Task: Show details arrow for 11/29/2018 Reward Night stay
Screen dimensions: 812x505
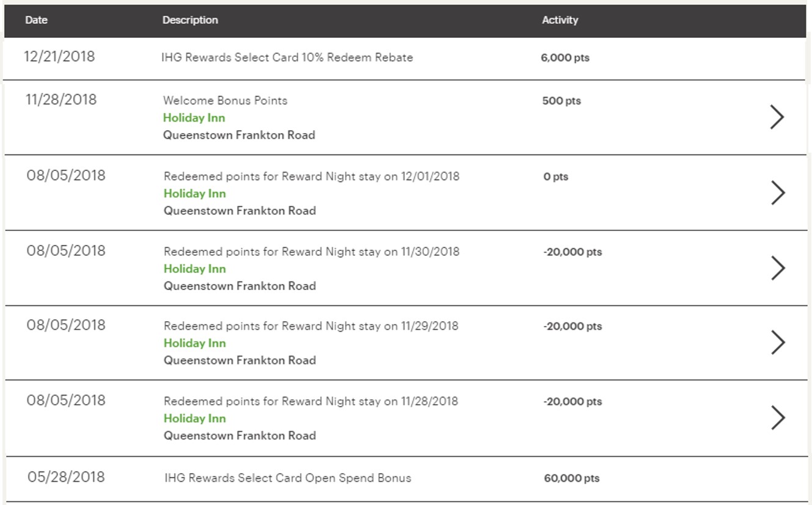Action: coord(777,343)
